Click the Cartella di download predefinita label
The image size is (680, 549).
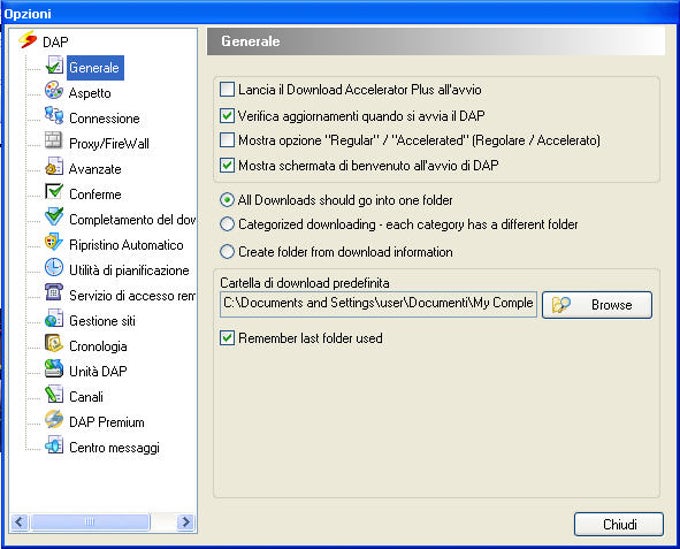point(304,283)
